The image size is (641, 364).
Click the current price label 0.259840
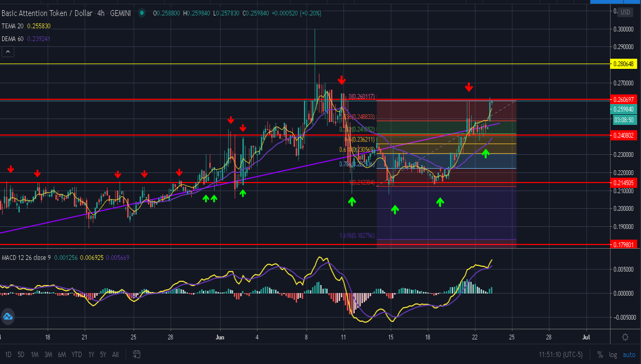coord(623,109)
